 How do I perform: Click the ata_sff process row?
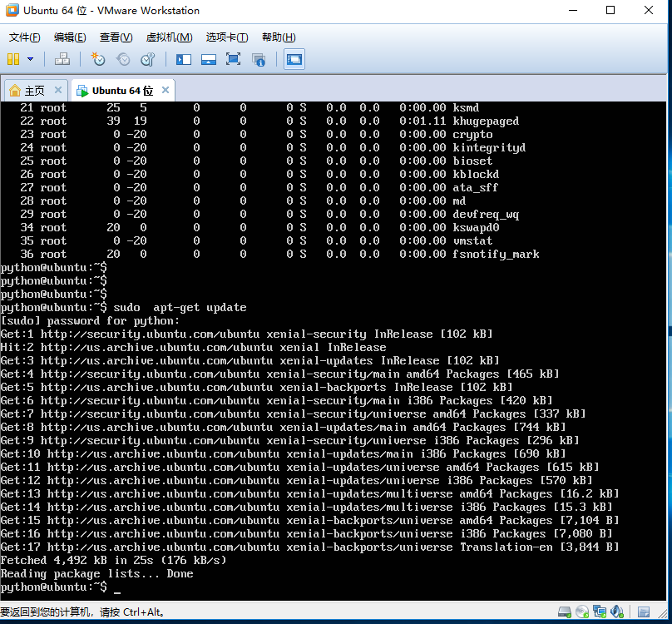tap(259, 188)
